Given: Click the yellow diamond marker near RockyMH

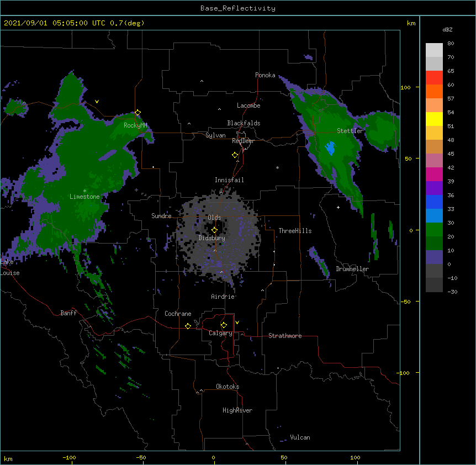Looking at the screenshot, I should 138,113.
